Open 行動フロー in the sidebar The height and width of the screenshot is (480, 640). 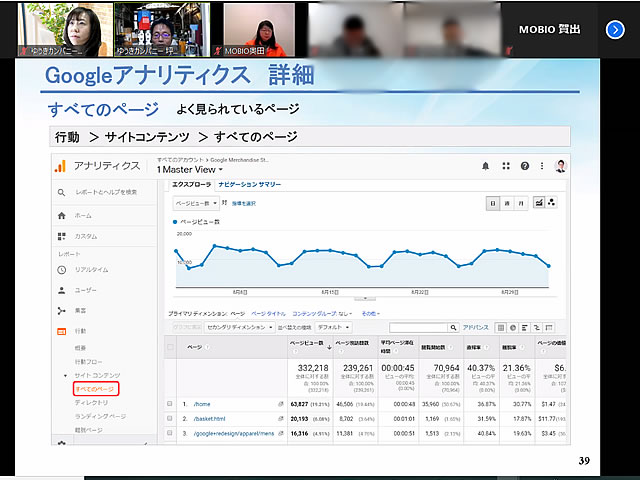point(88,362)
